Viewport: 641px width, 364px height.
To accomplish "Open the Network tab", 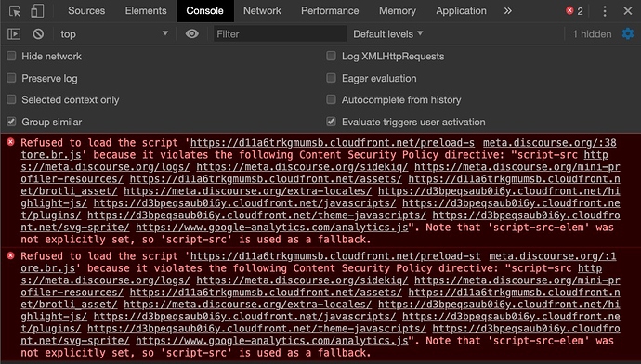I will 262,10.
